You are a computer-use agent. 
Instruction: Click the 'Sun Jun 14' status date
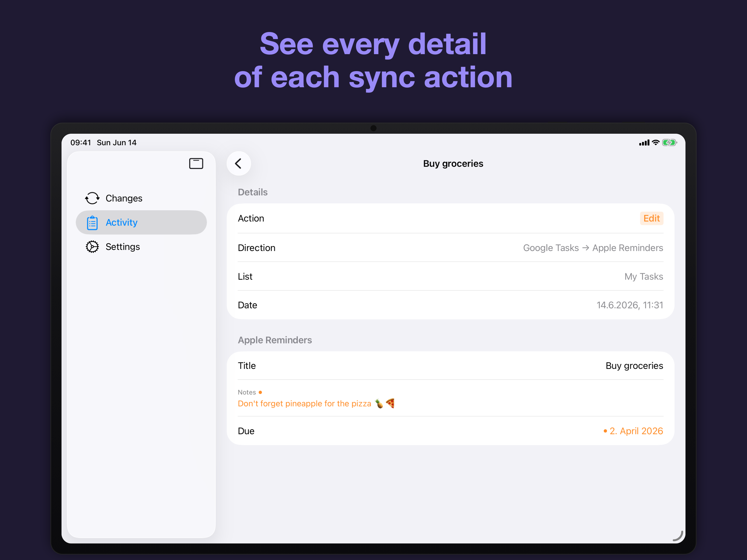[x=117, y=142]
